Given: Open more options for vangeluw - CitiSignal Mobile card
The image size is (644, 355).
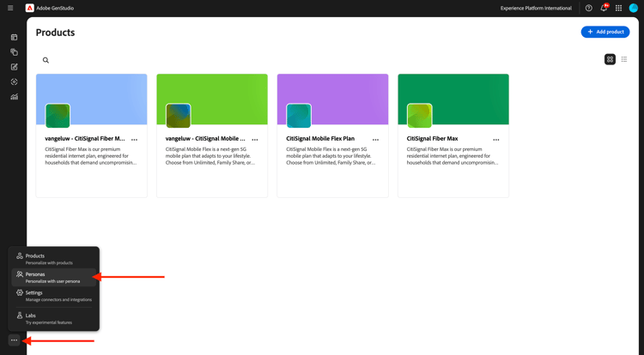Looking at the screenshot, I should point(255,140).
